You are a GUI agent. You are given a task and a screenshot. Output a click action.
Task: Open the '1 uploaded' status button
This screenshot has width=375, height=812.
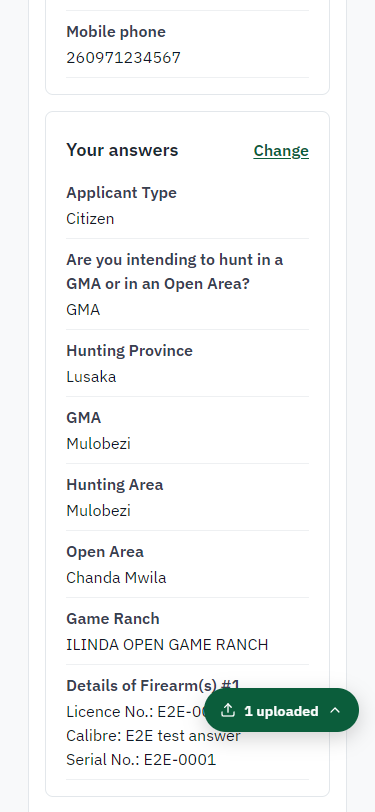tap(281, 710)
